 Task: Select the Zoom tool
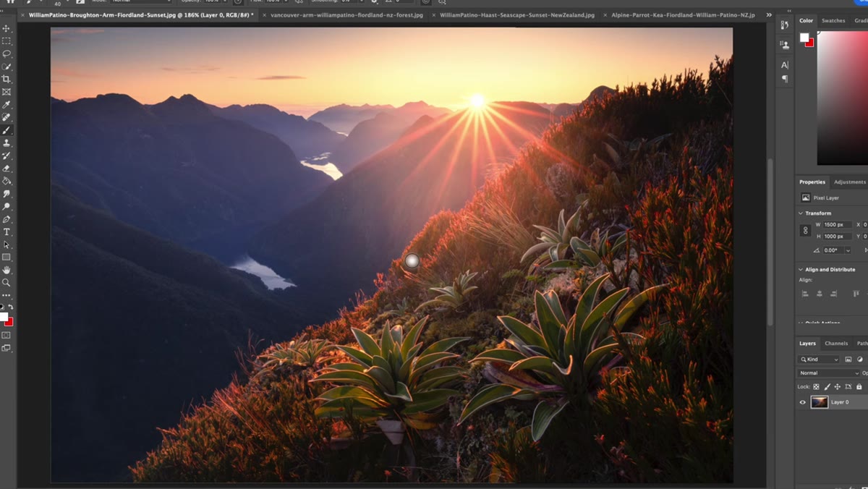coord(7,282)
